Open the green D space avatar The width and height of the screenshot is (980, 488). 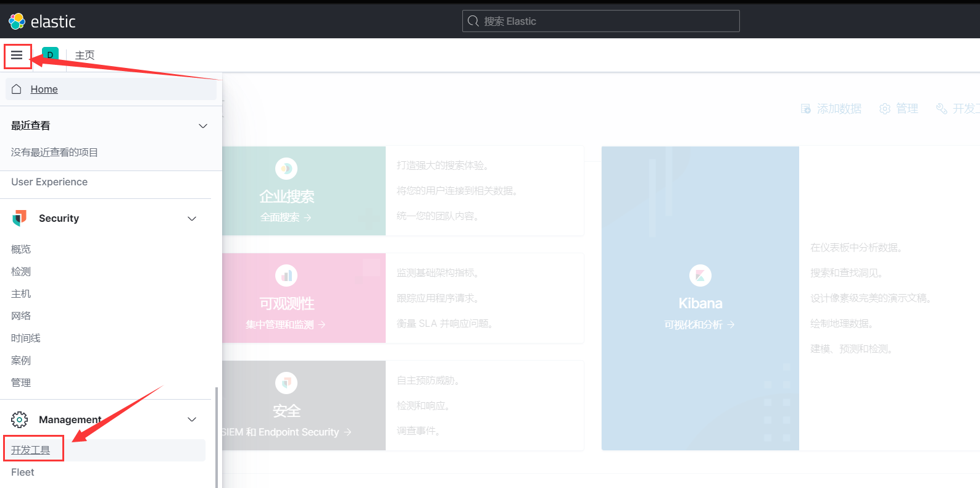click(x=50, y=55)
